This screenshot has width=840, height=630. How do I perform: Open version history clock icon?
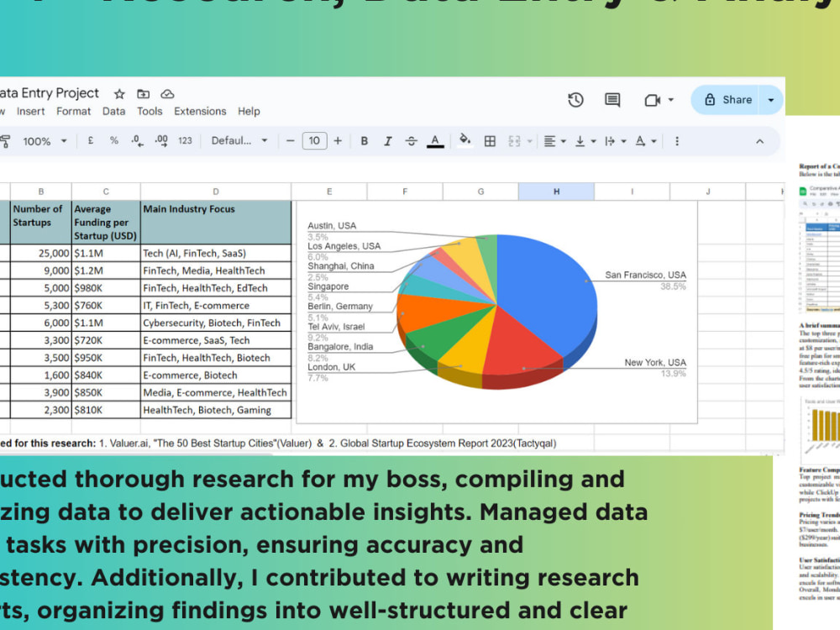[x=576, y=100]
